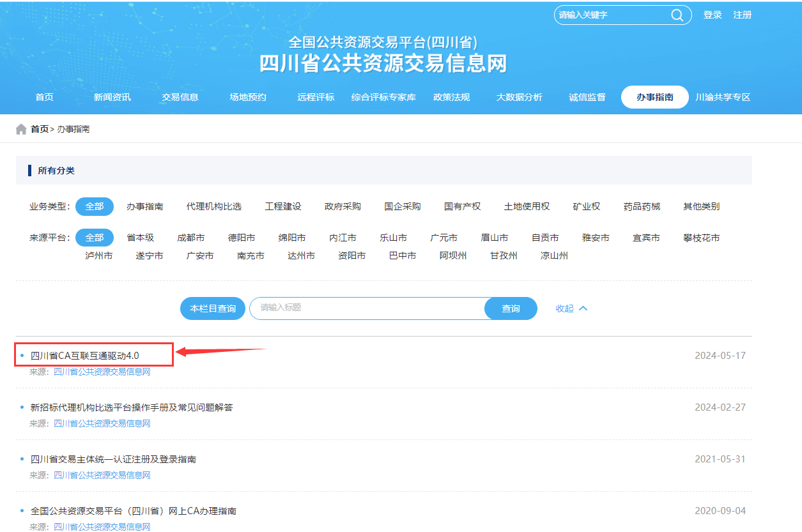Select 省本级 source platform filter
Viewport: 802px width, 532px height.
(x=140, y=238)
